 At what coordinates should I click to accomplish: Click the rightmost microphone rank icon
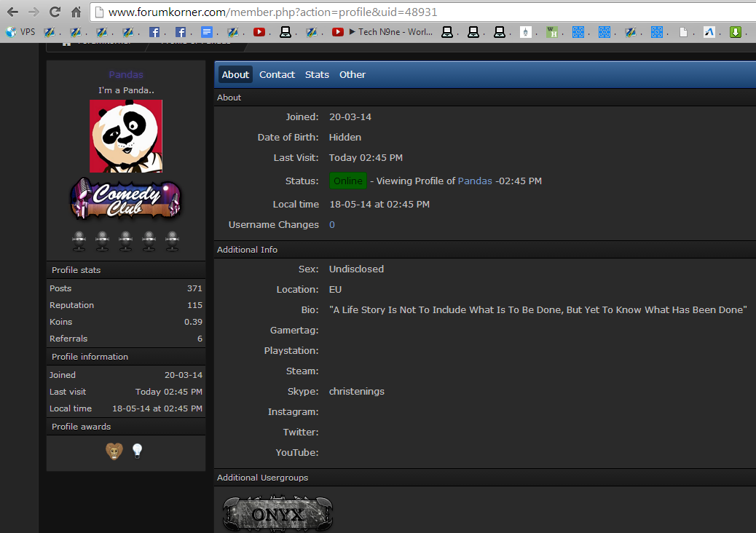pos(172,240)
